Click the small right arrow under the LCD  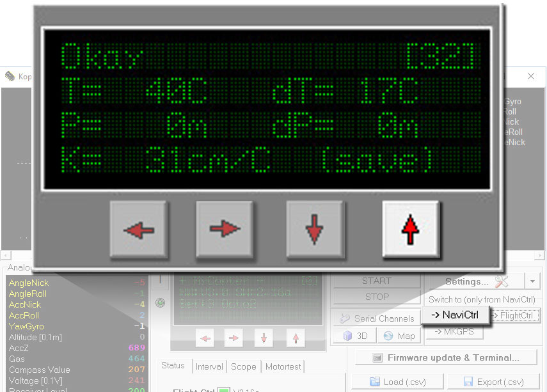pyautogui.click(x=234, y=338)
